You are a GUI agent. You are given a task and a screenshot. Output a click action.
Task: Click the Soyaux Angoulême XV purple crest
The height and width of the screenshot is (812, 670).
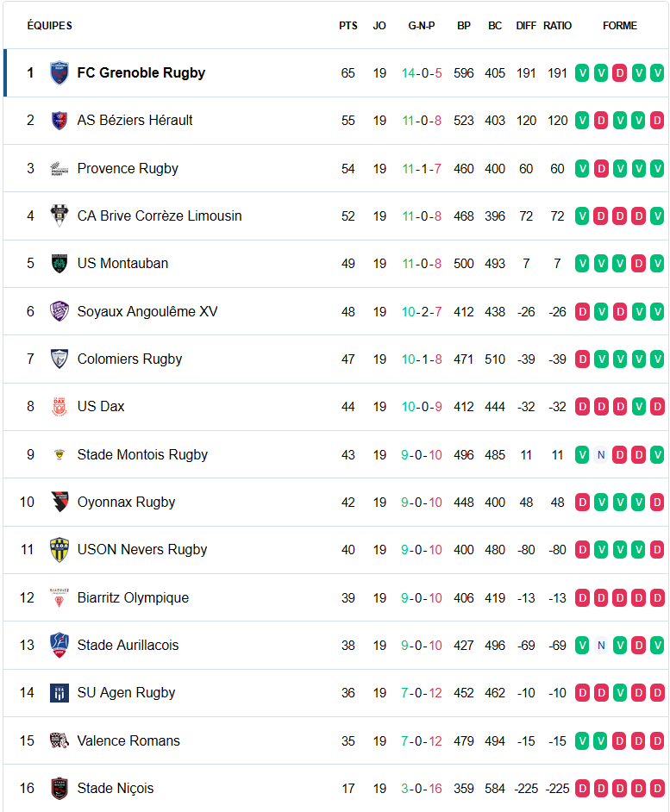[59, 311]
